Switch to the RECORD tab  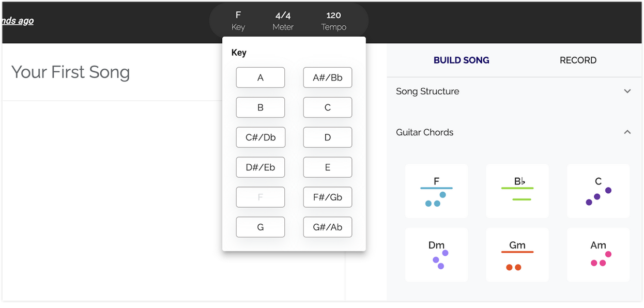(578, 60)
